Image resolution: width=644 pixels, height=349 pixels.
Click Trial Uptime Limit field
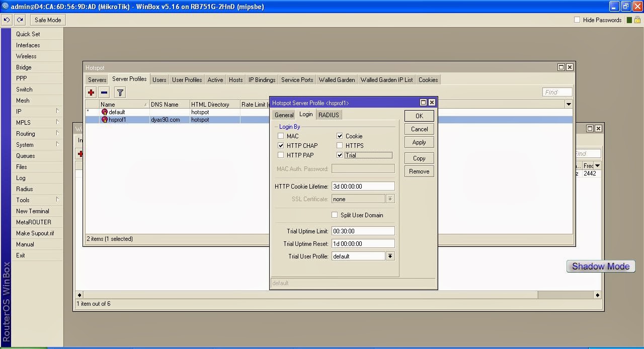(x=363, y=231)
